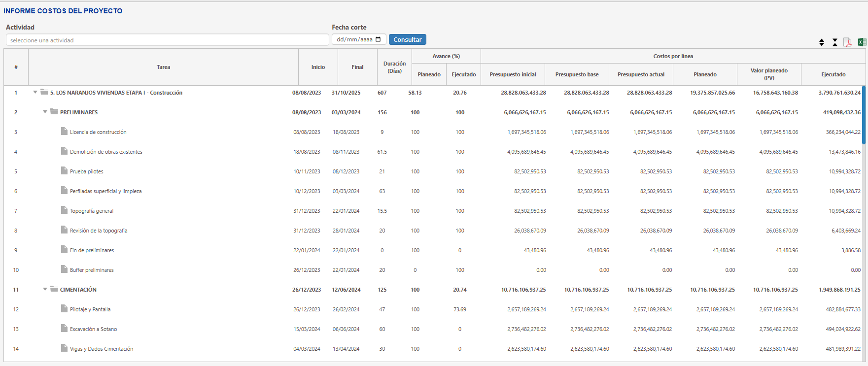The image size is (868, 366).
Task: Click the vertical scrollbar of the table
Action: (x=864, y=115)
